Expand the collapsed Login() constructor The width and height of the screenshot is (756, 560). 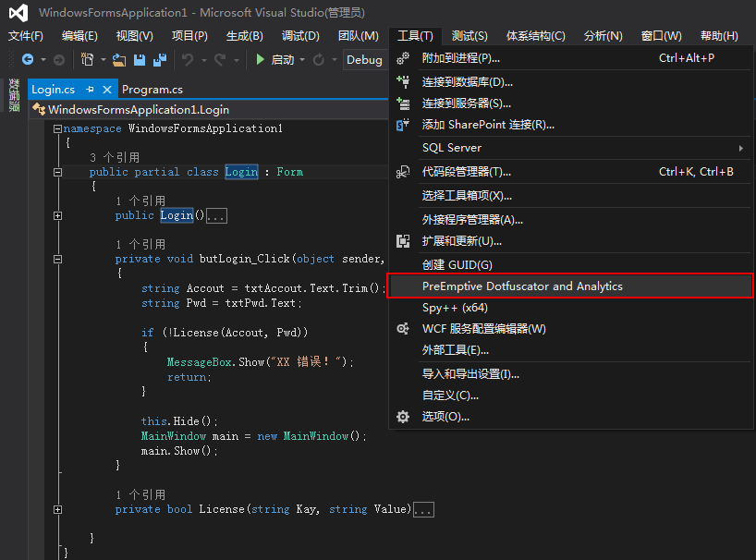click(58, 215)
